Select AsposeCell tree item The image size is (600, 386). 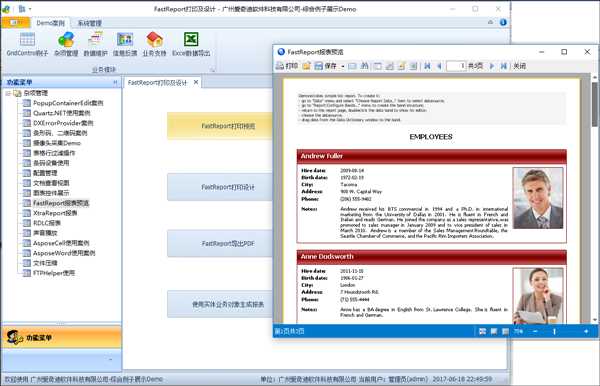[x=61, y=243]
